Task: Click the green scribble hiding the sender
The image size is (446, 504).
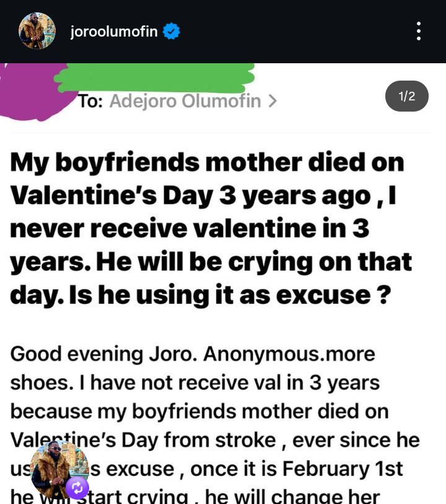Action: (155, 77)
